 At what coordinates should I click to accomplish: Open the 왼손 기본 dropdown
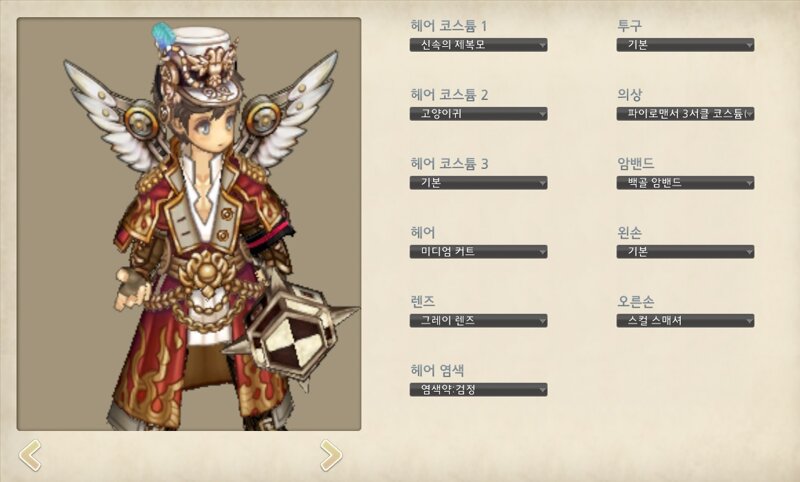pyautogui.click(x=685, y=251)
